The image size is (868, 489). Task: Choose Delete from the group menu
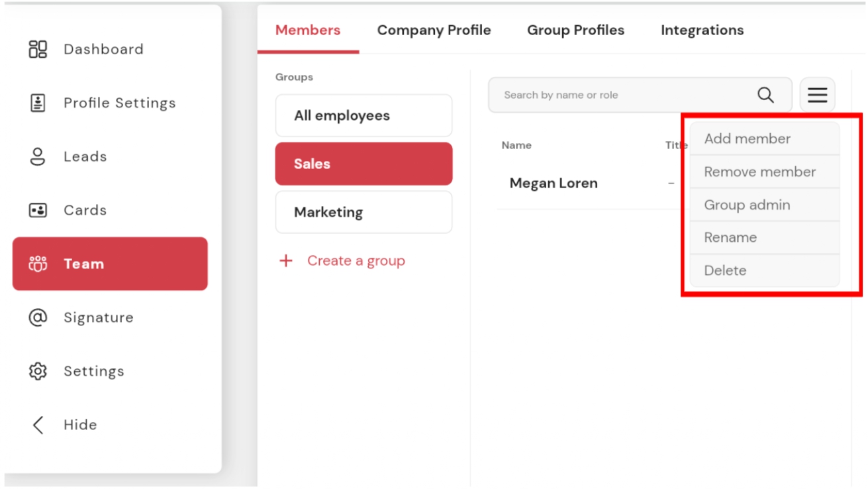pos(765,270)
